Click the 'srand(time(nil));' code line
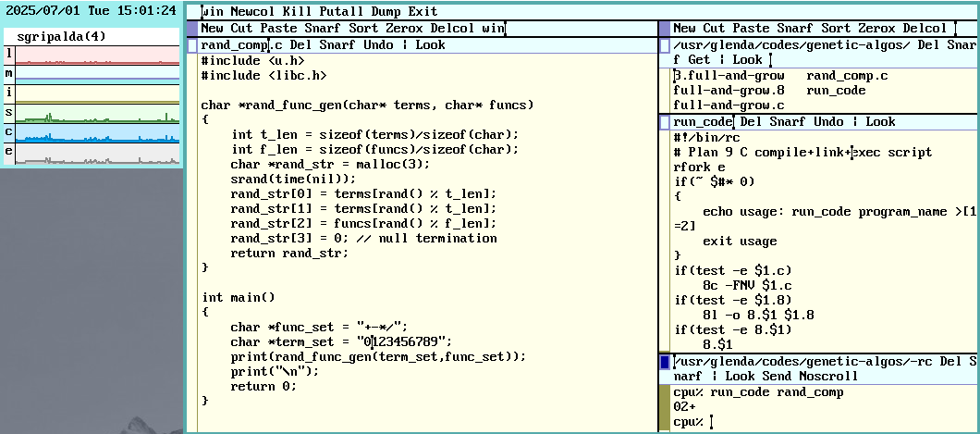The width and height of the screenshot is (980, 434). tap(293, 179)
